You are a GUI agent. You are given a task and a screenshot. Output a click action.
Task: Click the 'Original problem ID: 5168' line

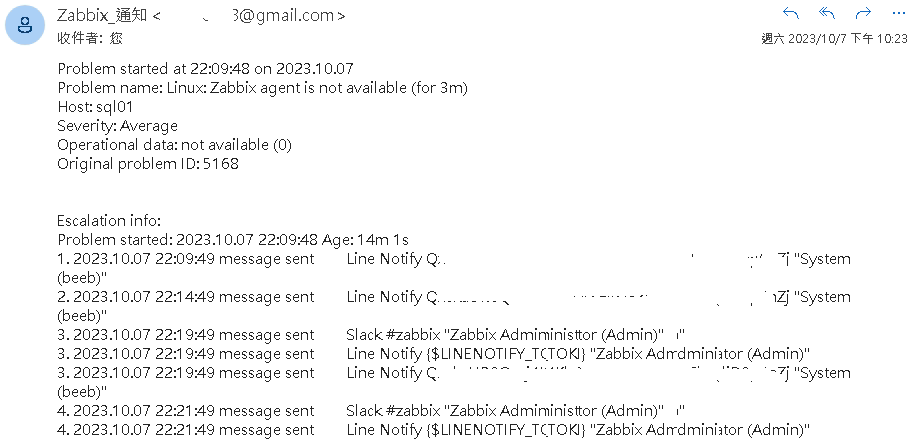point(148,163)
